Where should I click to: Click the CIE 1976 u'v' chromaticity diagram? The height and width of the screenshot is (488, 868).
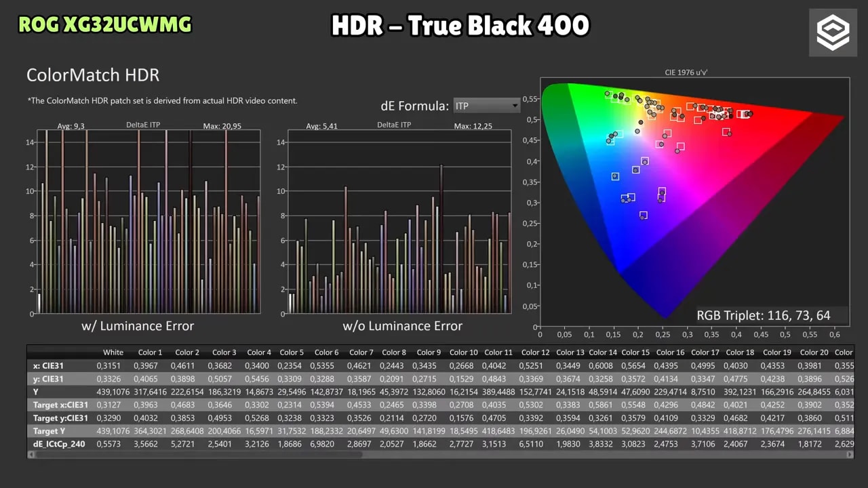[x=694, y=203]
